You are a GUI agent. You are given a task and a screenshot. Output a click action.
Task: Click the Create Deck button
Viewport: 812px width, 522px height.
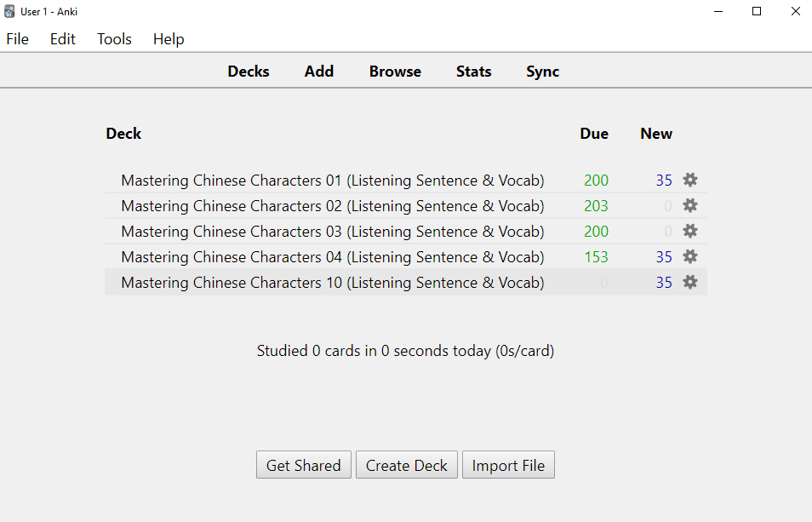coord(407,465)
